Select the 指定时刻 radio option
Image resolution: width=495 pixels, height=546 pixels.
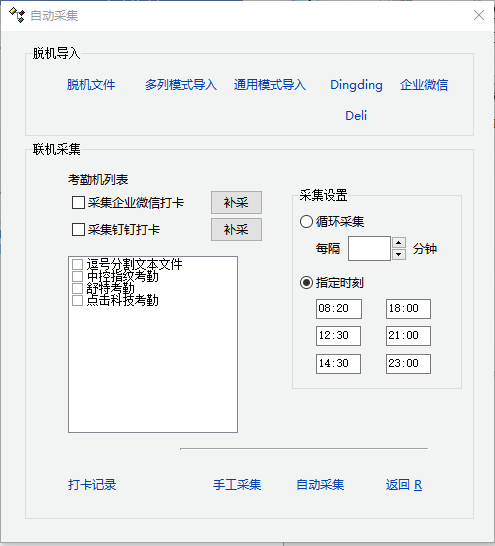point(306,282)
